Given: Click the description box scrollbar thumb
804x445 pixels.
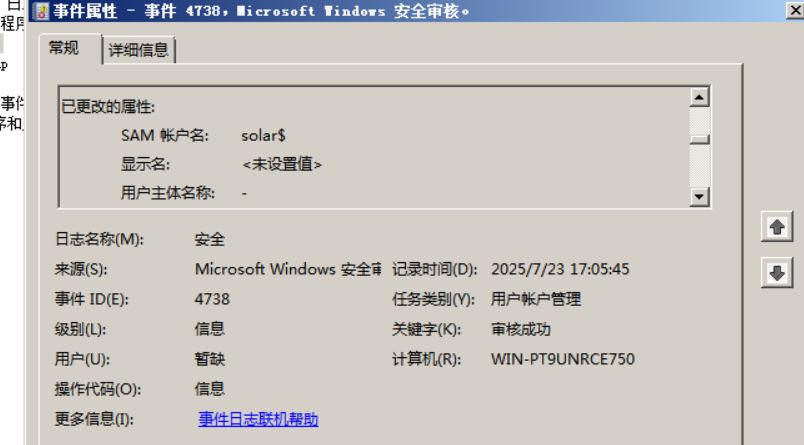Looking at the screenshot, I should 699,139.
